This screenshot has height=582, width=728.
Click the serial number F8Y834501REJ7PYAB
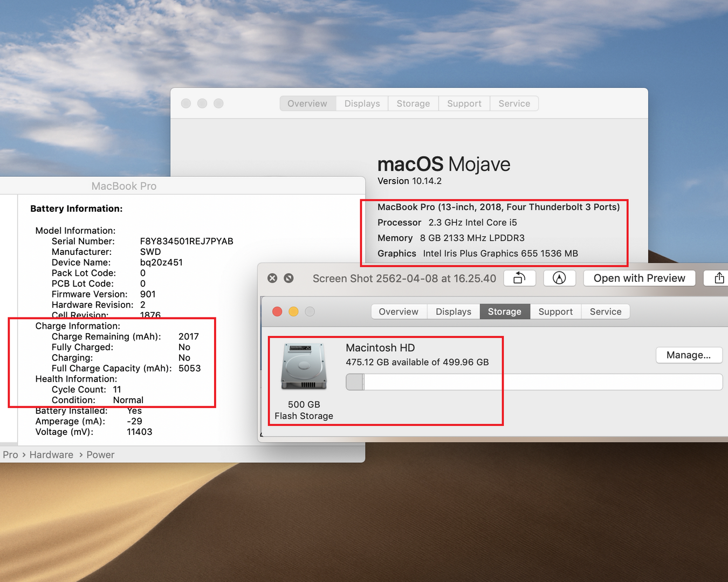187,241
